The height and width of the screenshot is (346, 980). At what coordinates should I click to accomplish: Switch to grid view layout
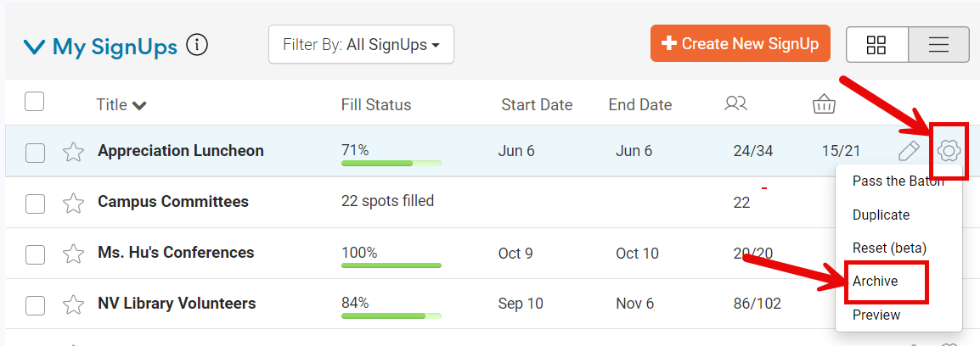(876, 45)
